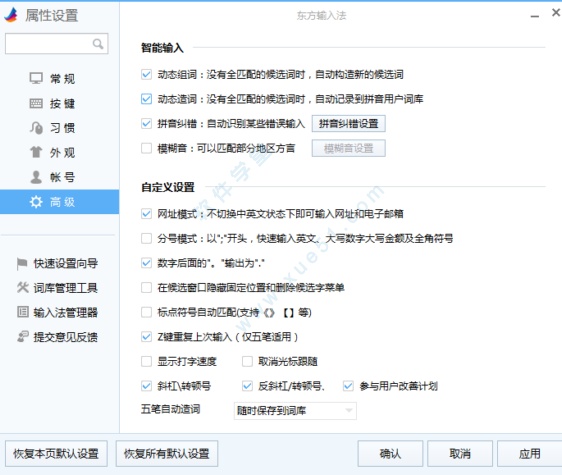Click the 拼音纠错设置 button
Viewport: 562px width, 475px height.
349,124
